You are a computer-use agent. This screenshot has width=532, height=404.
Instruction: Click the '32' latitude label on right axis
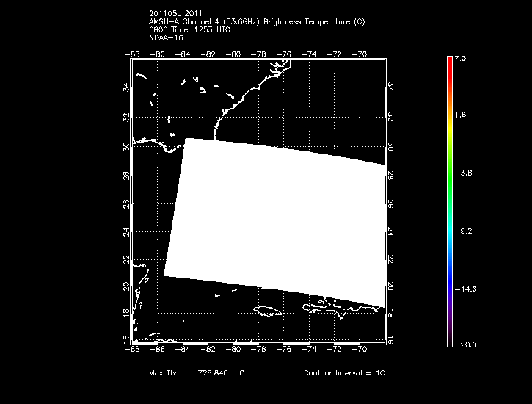pyautogui.click(x=390, y=117)
